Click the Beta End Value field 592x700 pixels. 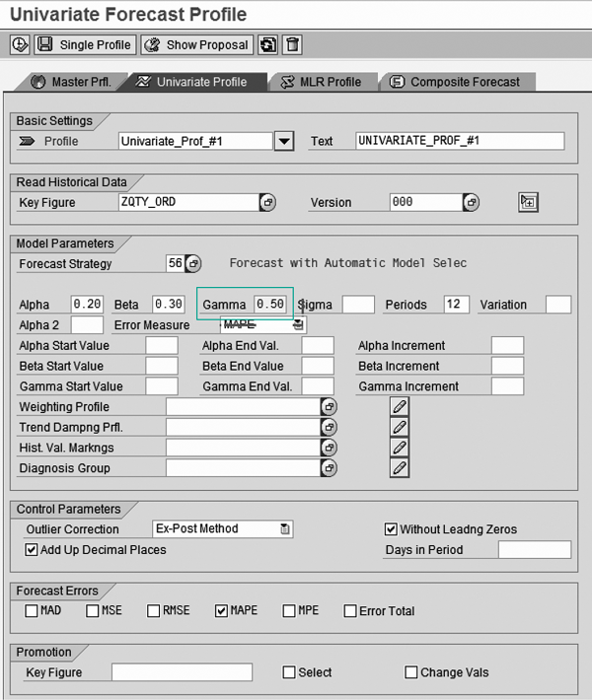coord(318,366)
